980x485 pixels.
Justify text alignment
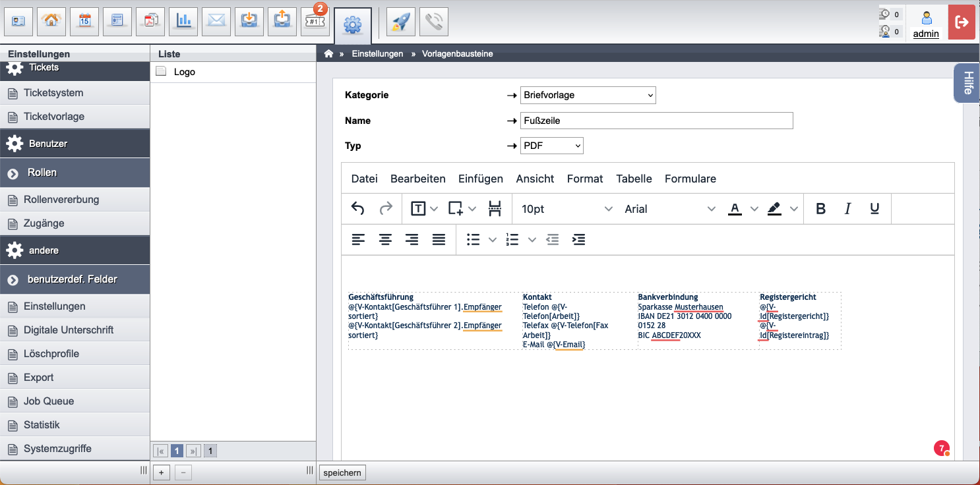[439, 240]
